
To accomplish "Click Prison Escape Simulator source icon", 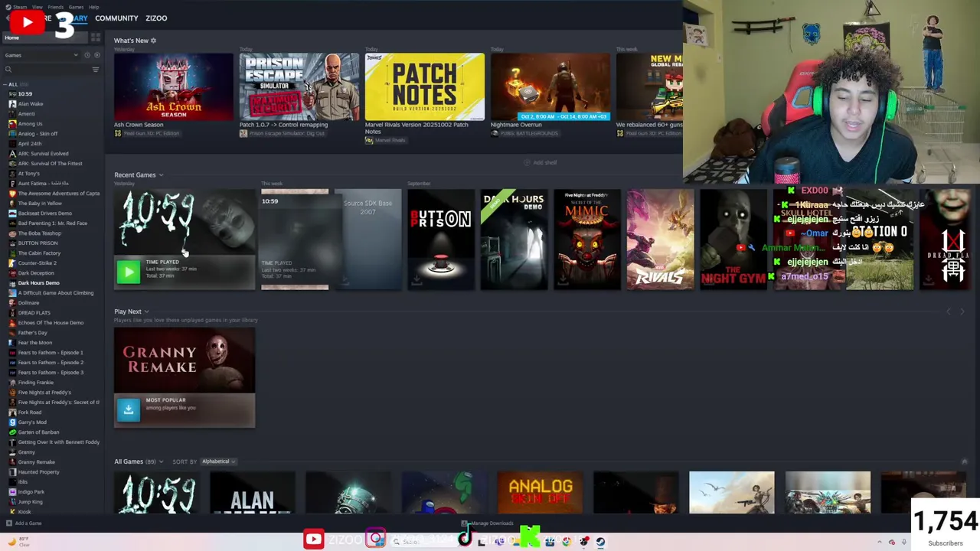I will point(243,133).
